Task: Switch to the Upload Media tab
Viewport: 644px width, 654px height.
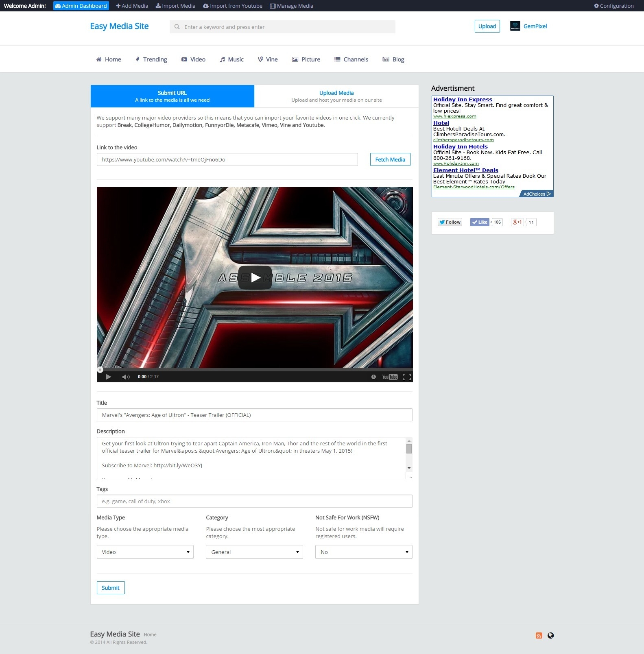Action: (336, 96)
